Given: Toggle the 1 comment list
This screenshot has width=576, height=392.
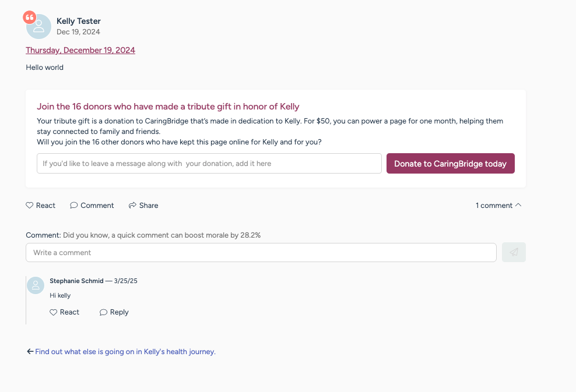Looking at the screenshot, I should pyautogui.click(x=498, y=206).
